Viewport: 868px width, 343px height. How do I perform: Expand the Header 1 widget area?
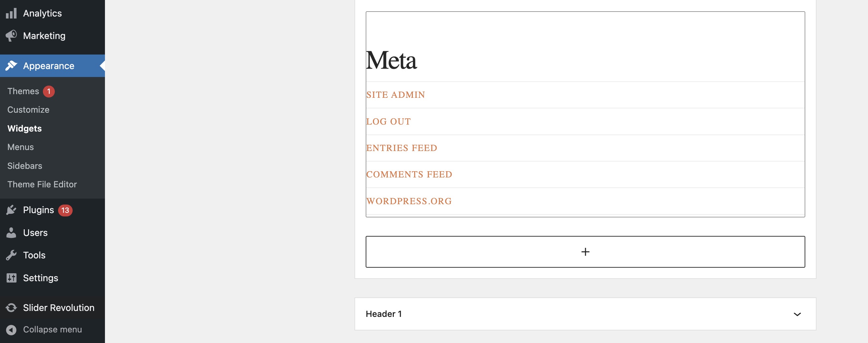797,314
